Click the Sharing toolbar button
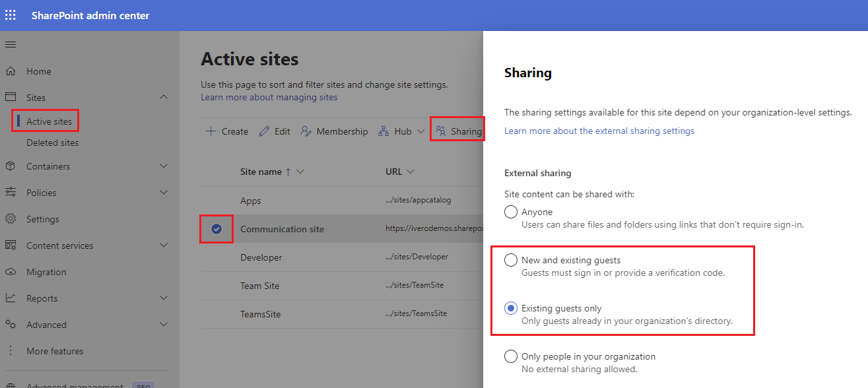 pyautogui.click(x=459, y=131)
